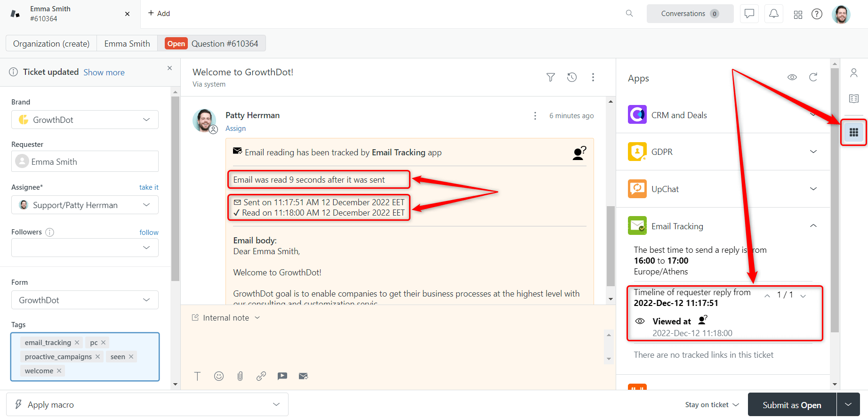The width and height of the screenshot is (868, 418).
Task: Select Organization (create) tab
Action: point(51,43)
